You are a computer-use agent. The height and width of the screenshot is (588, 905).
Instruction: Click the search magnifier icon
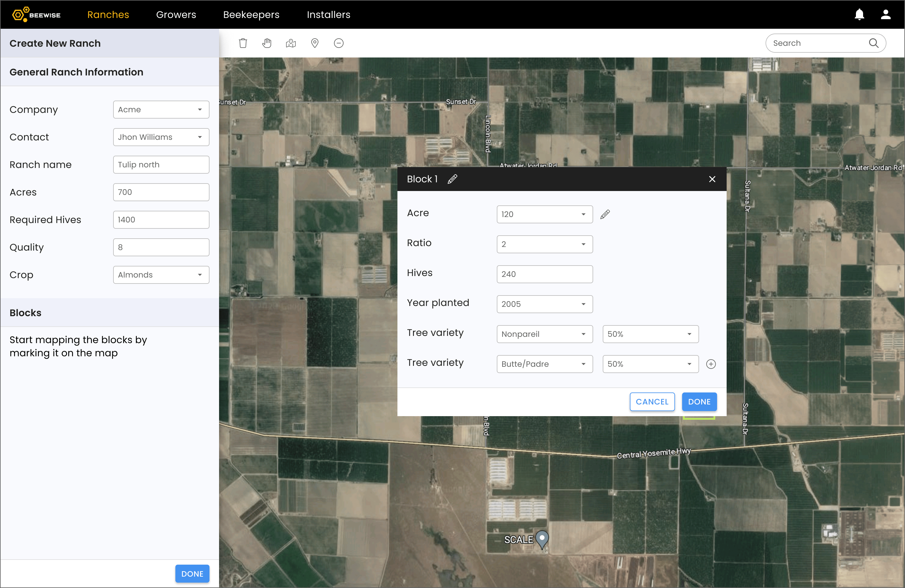pos(874,43)
